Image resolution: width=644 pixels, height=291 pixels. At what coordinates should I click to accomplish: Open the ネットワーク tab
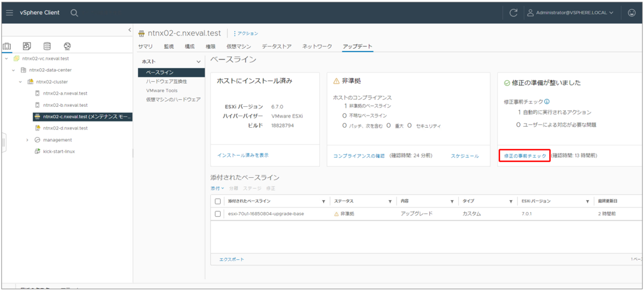[x=317, y=47]
